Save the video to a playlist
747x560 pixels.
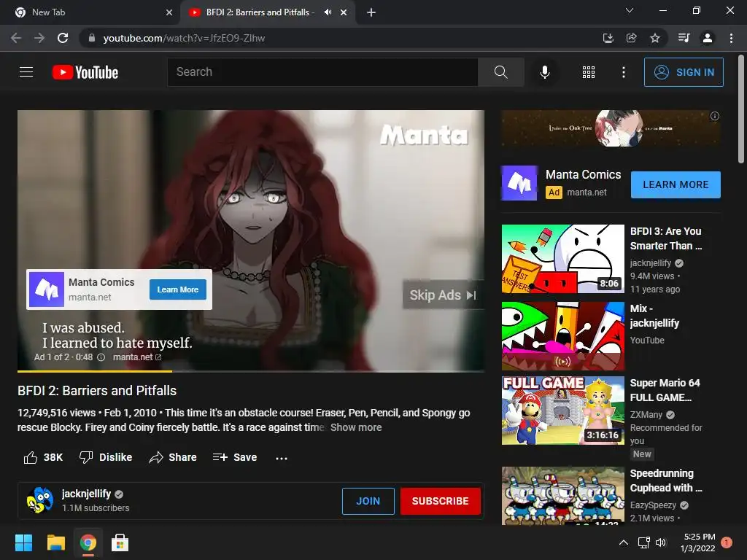click(x=235, y=457)
